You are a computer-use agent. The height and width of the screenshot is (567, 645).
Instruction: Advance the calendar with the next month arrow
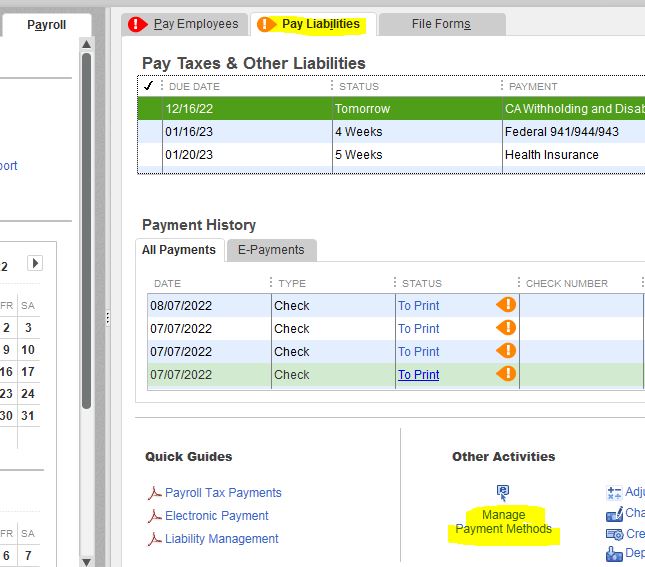point(35,263)
